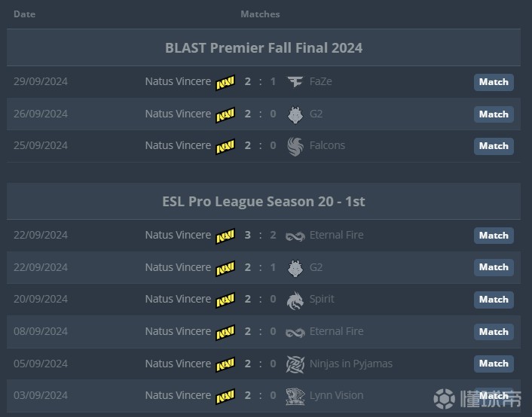This screenshot has width=532, height=417.
Task: Open Match details for Falcons game
Action: click(494, 146)
